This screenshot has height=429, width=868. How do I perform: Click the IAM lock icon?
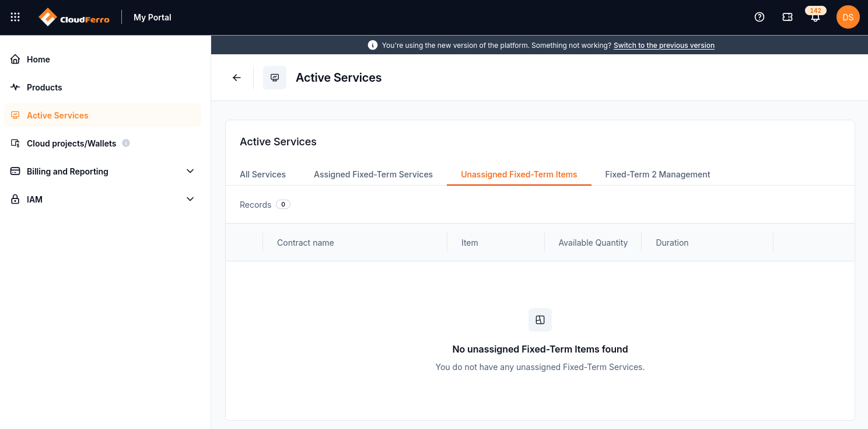[15, 199]
